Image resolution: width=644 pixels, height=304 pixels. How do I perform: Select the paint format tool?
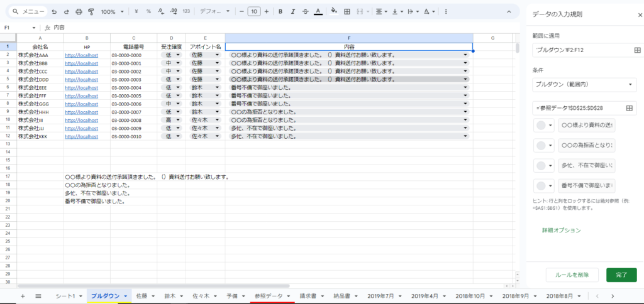click(91, 11)
